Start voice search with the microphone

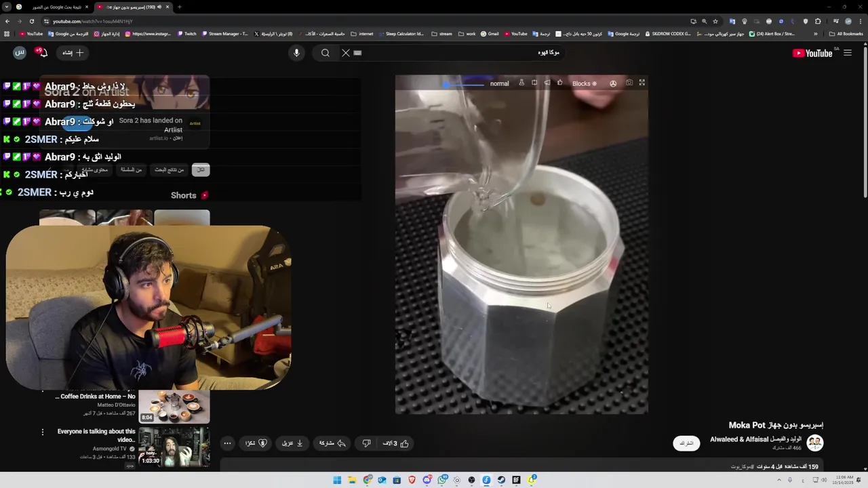click(x=296, y=53)
